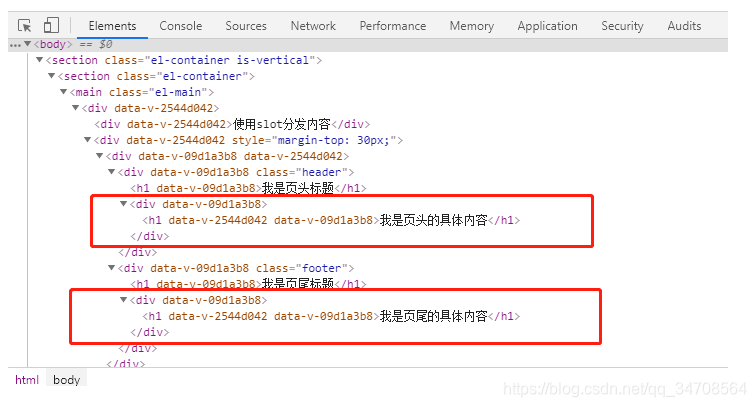The image size is (756, 407).
Task: Collapse the main el-main node arrow
Action: 63,92
